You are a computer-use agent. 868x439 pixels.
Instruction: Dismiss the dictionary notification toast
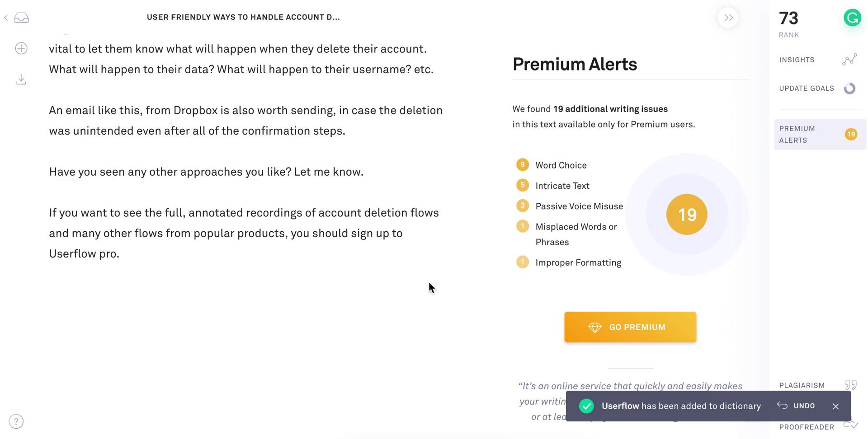[835, 406]
